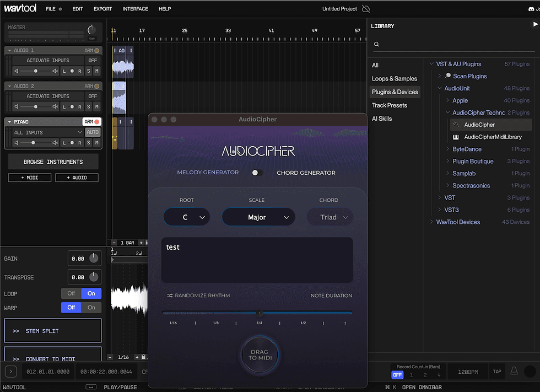Add a track with + AUDIO
This screenshot has width=540, height=392.
click(x=77, y=178)
